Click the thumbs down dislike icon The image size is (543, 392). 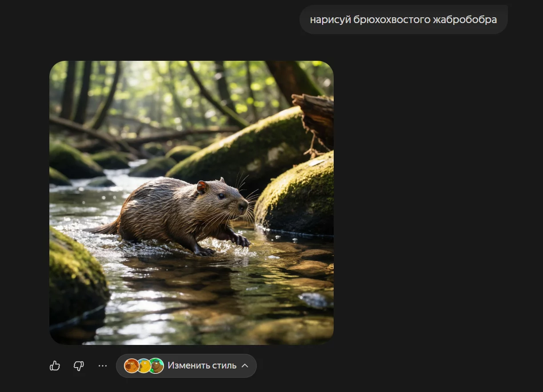tap(79, 366)
